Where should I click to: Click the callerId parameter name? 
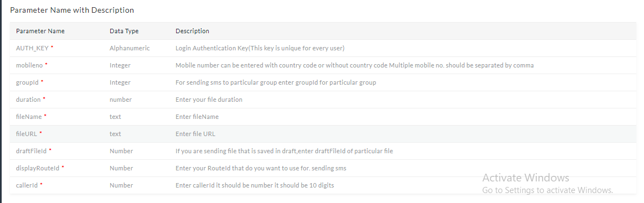(x=27, y=186)
